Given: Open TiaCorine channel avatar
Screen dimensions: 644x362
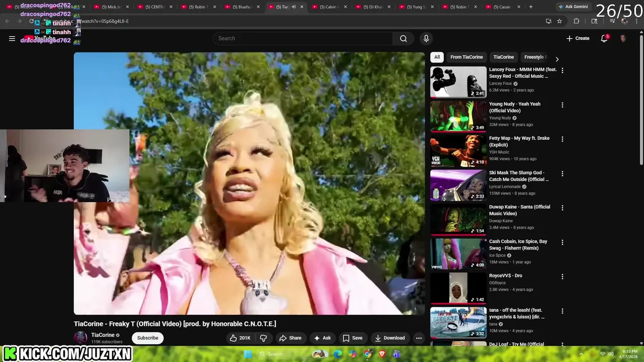Looking at the screenshot, I should click(x=80, y=338).
